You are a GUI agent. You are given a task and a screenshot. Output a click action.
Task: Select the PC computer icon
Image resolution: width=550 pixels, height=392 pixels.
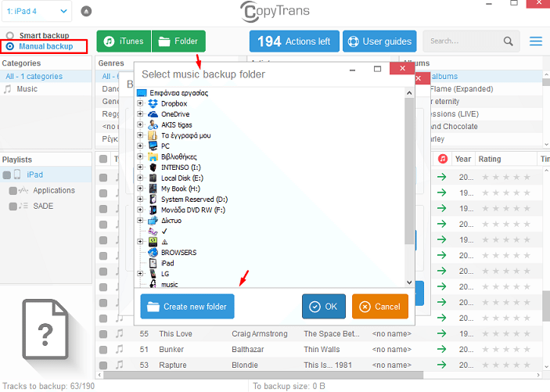tap(153, 146)
